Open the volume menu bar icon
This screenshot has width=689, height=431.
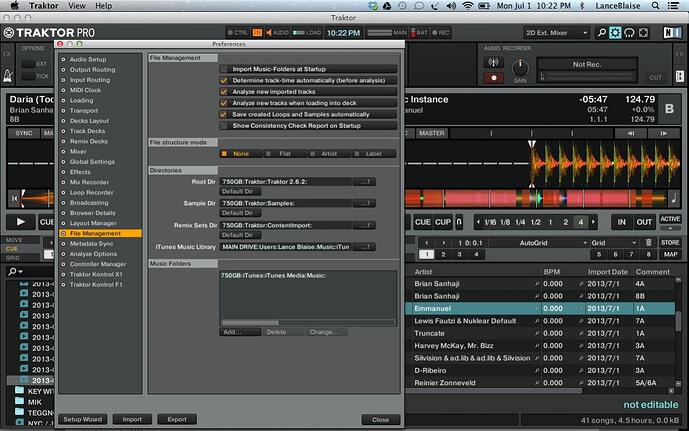coord(451,6)
